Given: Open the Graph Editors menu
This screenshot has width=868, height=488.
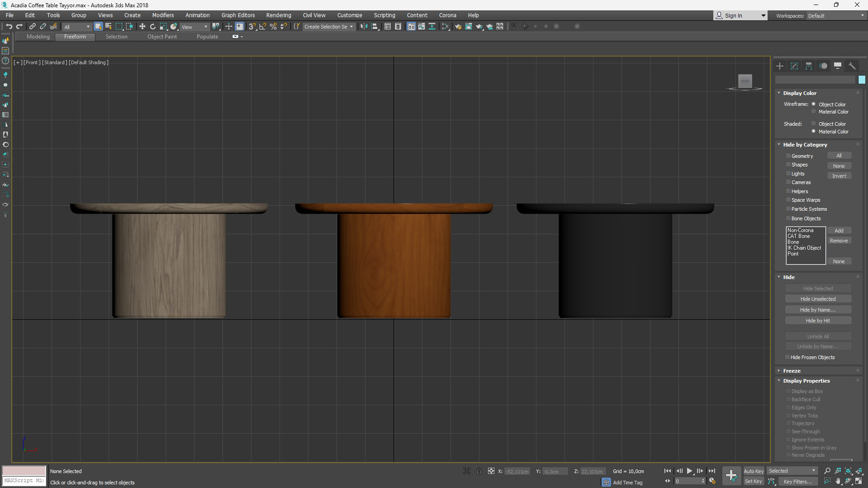Looking at the screenshot, I should [238, 15].
